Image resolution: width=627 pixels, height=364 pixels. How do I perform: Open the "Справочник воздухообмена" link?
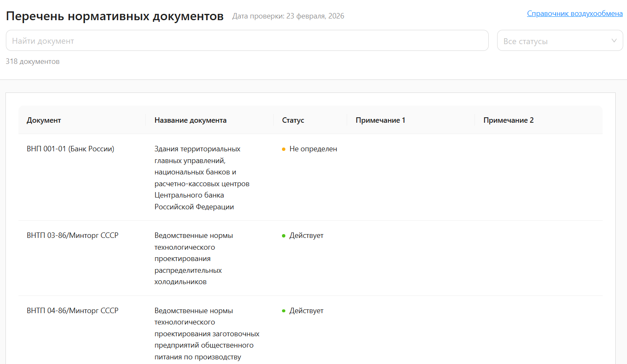click(575, 13)
